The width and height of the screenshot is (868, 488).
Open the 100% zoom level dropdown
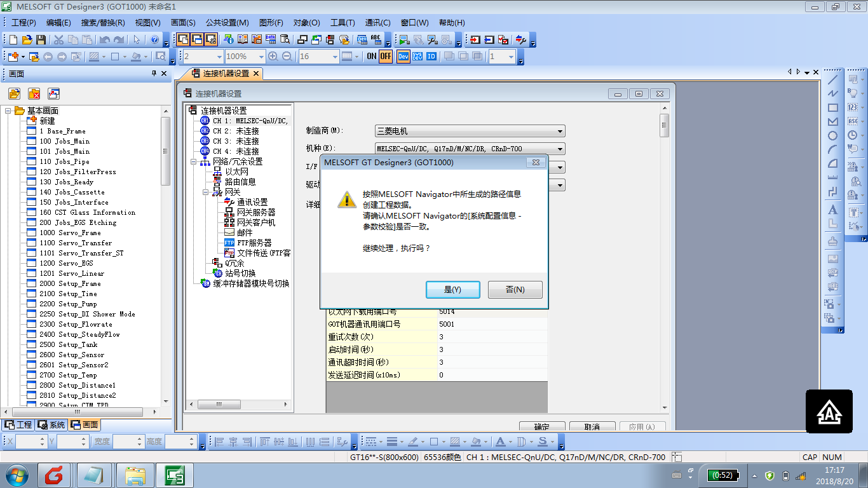[x=261, y=57]
